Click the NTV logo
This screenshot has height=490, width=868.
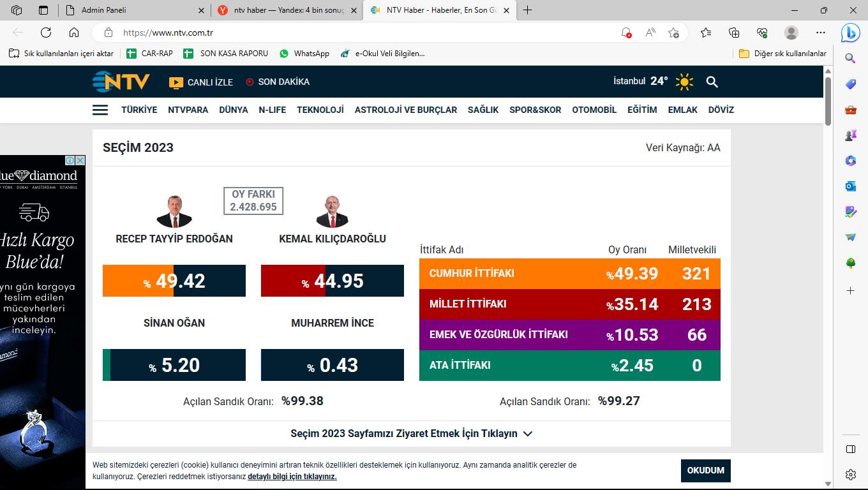[x=121, y=82]
